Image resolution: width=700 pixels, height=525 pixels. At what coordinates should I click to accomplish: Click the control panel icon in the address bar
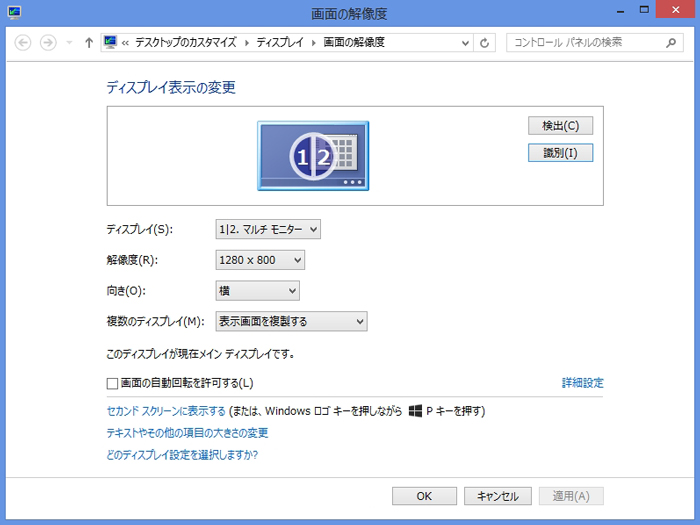pyautogui.click(x=110, y=42)
